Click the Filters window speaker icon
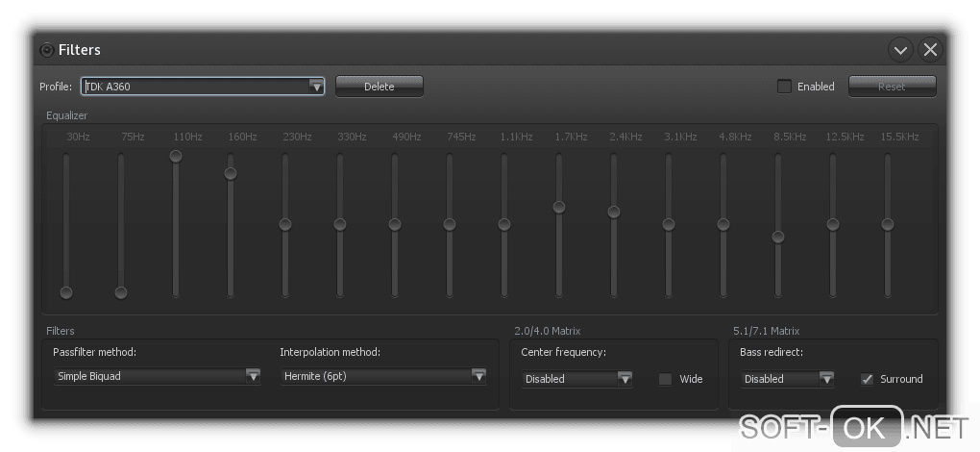Image resolution: width=980 pixels, height=452 pixels. [47, 50]
